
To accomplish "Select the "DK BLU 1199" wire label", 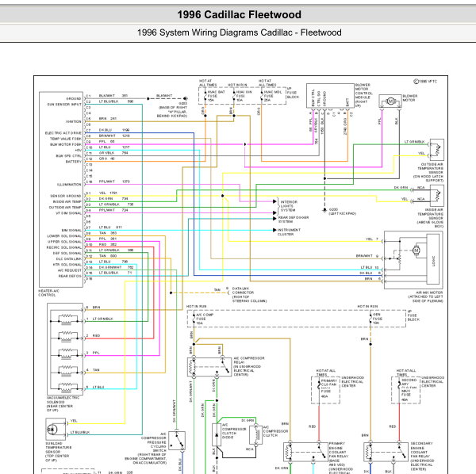I will [x=114, y=130].
